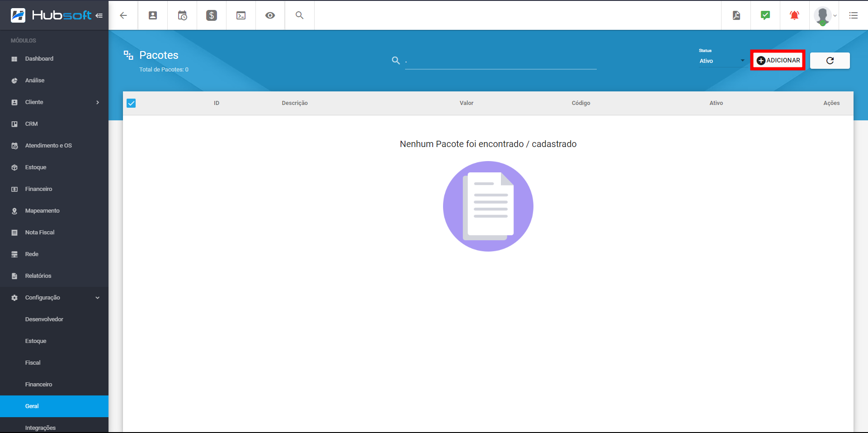Image resolution: width=868 pixels, height=433 pixels.
Task: Open the client contact icon in toolbar
Action: pos(153,15)
